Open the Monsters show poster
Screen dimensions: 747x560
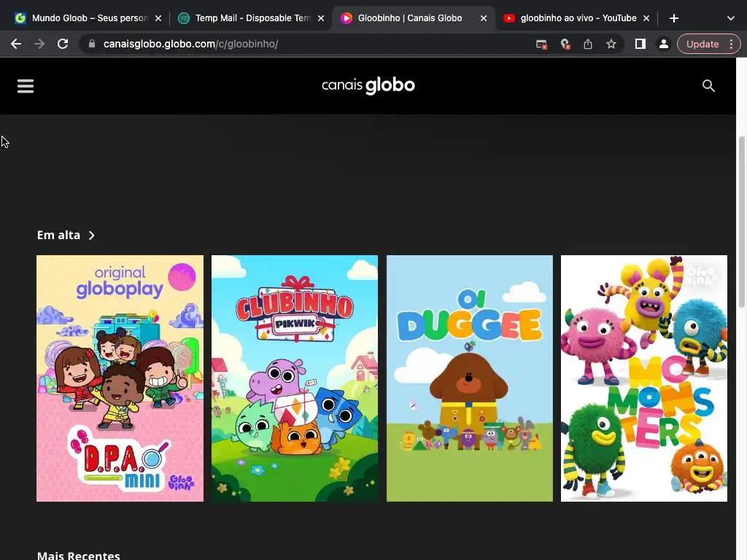click(644, 378)
